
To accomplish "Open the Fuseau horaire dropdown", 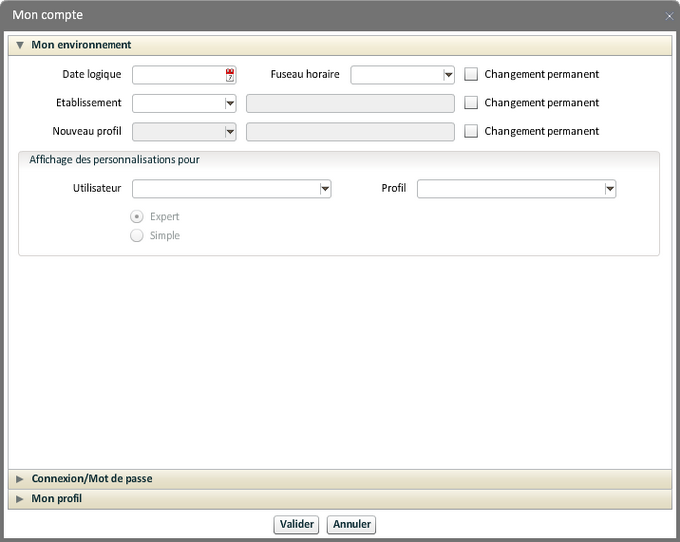I will point(448,74).
